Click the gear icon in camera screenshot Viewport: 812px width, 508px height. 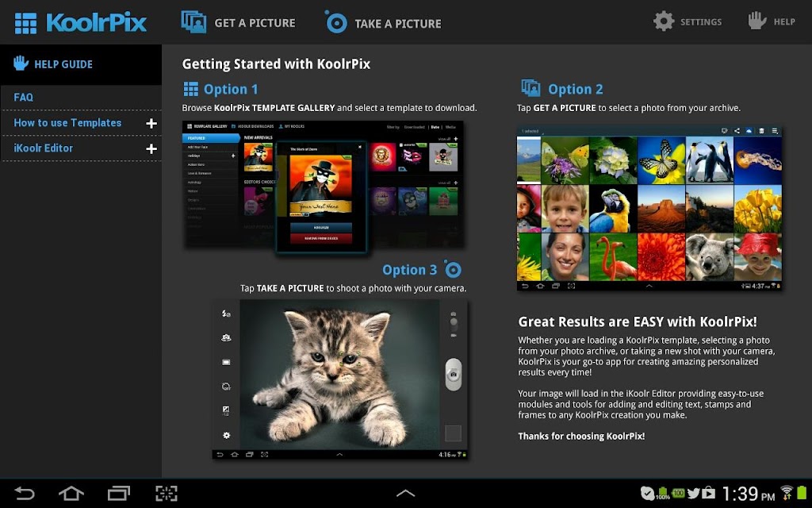tap(226, 436)
